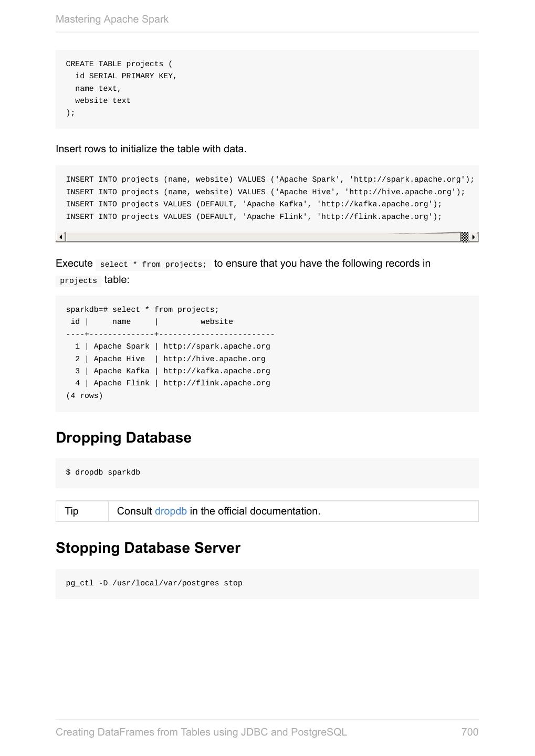Click the footer chapter title text
This screenshot has height=756, width=535.
[x=201, y=732]
